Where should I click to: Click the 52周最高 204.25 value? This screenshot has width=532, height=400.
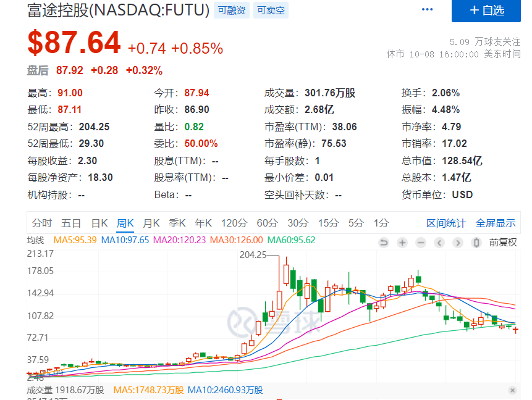click(x=94, y=127)
